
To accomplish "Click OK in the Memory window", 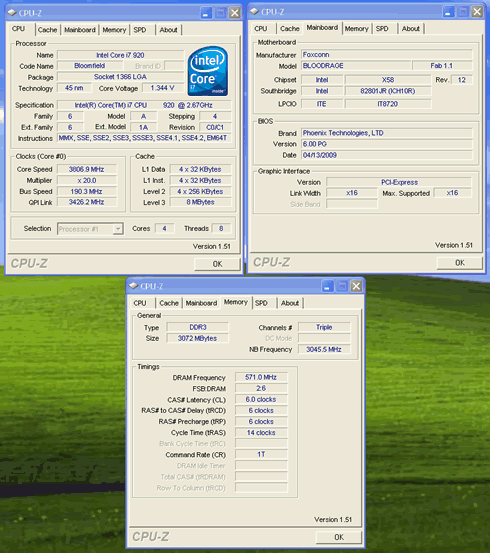I will [x=339, y=537].
